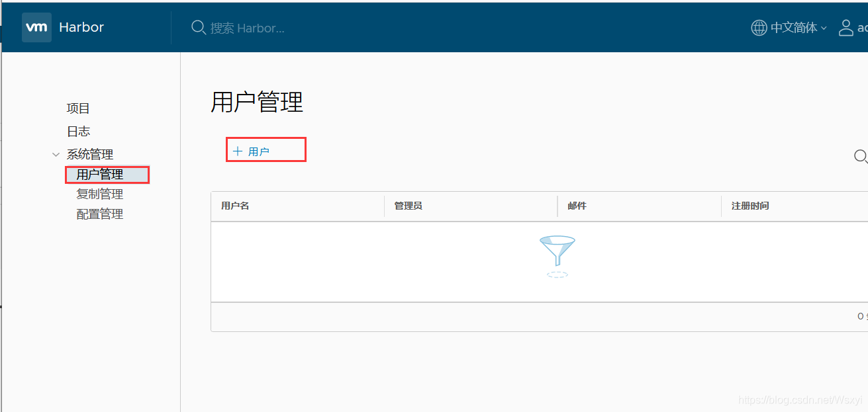
Task: Open the 中文简体 language dropdown
Action: point(798,28)
